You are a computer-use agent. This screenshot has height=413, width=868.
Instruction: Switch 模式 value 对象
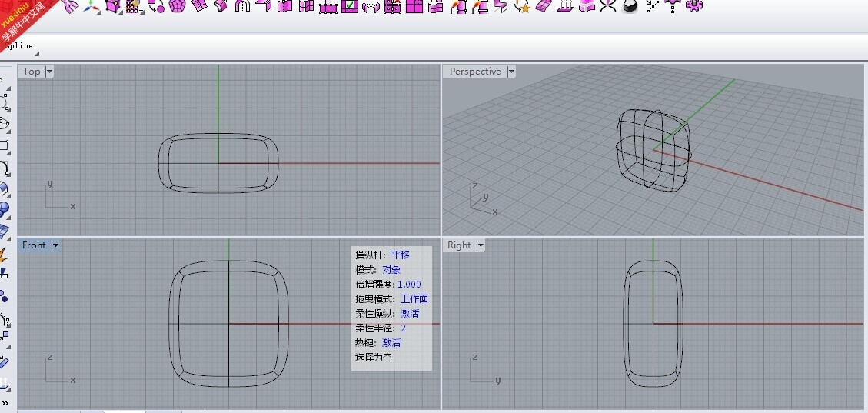pos(391,270)
